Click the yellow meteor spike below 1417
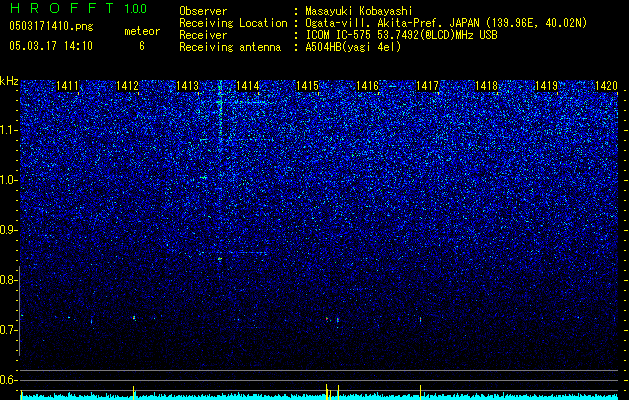The height and width of the screenshot is (400, 629). (420, 392)
